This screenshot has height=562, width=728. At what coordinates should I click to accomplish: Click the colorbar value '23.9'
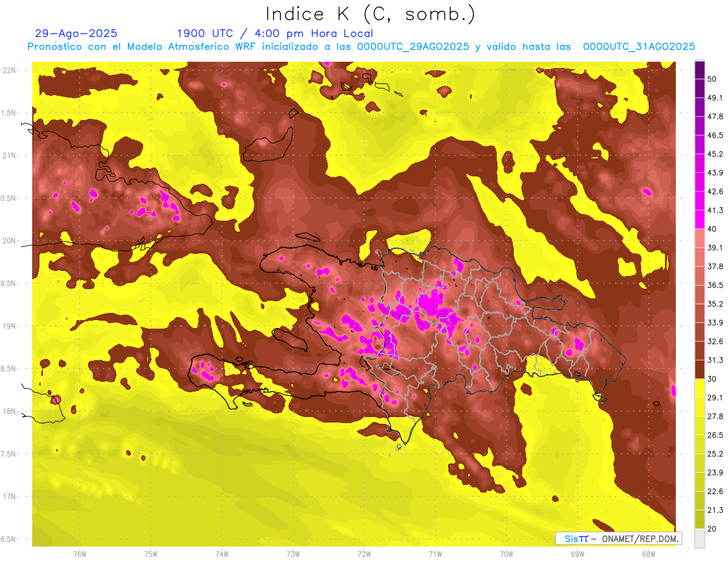[715, 473]
